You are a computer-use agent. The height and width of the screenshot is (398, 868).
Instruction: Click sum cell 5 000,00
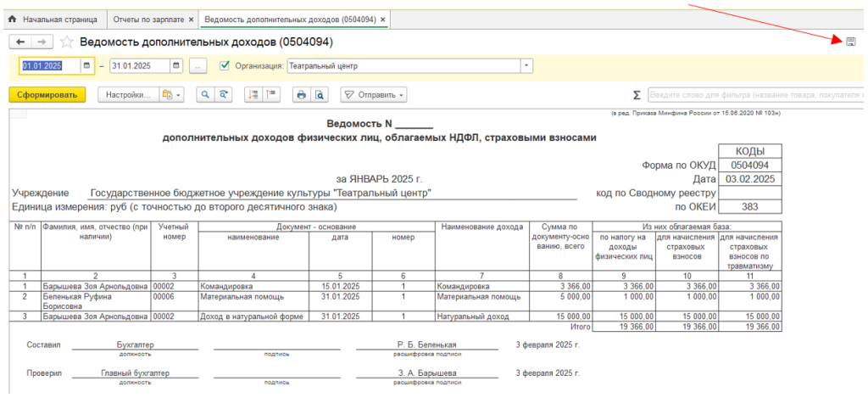coord(561,301)
